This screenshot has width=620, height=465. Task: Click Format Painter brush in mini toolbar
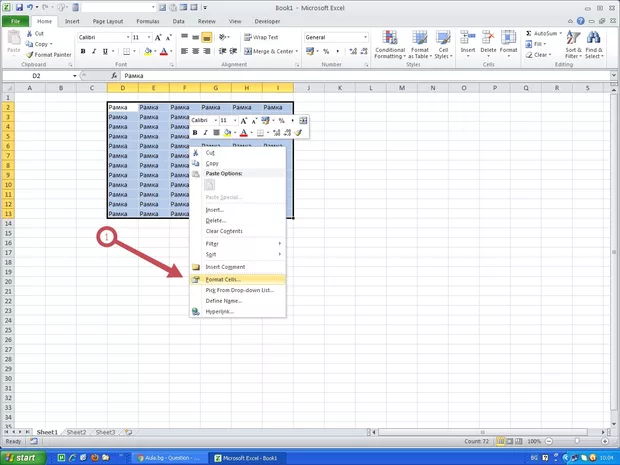pyautogui.click(x=298, y=132)
